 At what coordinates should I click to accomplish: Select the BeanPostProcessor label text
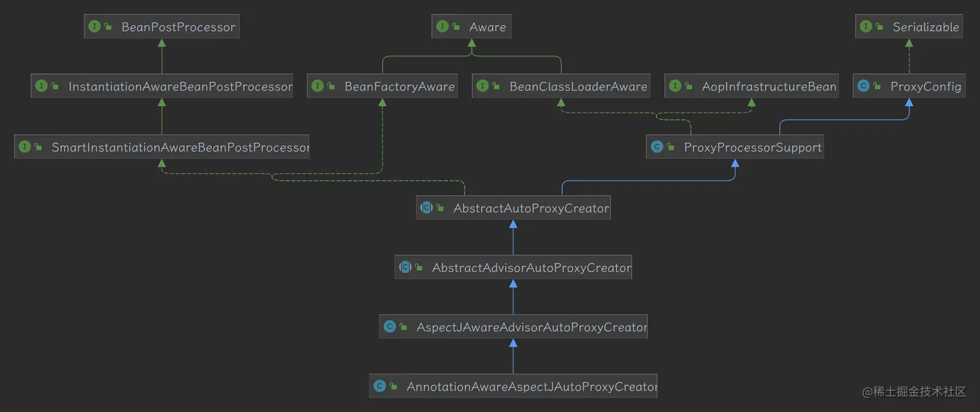pos(178,27)
